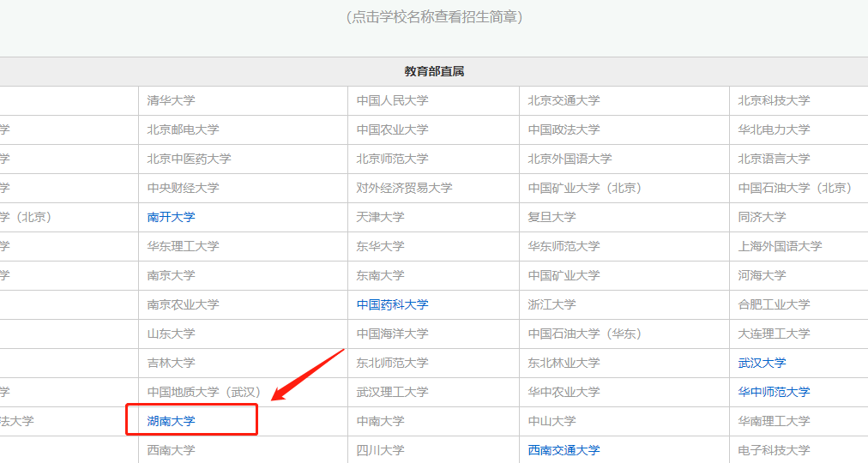Click the 南开大学 link
868x463 pixels.
172,217
